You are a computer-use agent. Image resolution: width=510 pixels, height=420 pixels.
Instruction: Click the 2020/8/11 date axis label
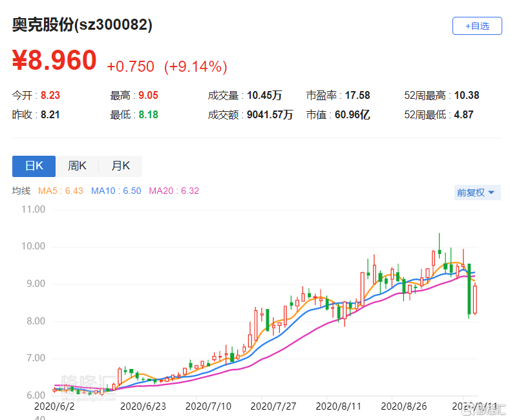point(339,406)
